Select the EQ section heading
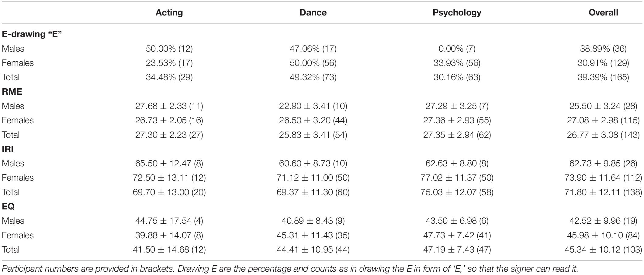The width and height of the screenshot is (644, 275). [8, 206]
